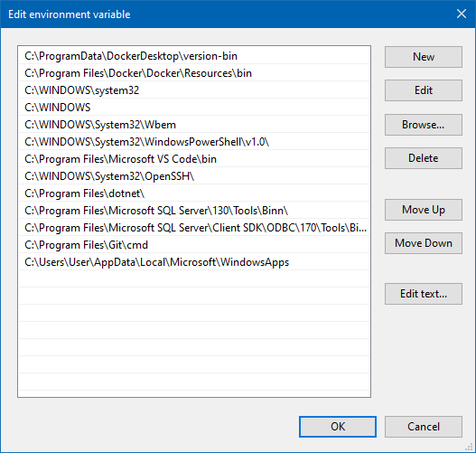Confirm changes with OK
Image resolution: width=476 pixels, height=453 pixels.
click(x=338, y=427)
